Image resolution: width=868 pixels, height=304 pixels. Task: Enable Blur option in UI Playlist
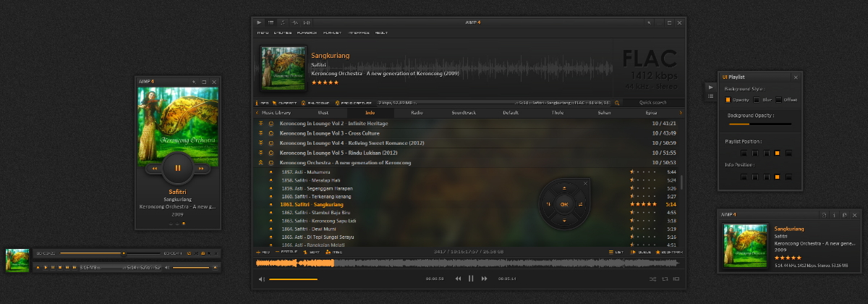tap(757, 99)
